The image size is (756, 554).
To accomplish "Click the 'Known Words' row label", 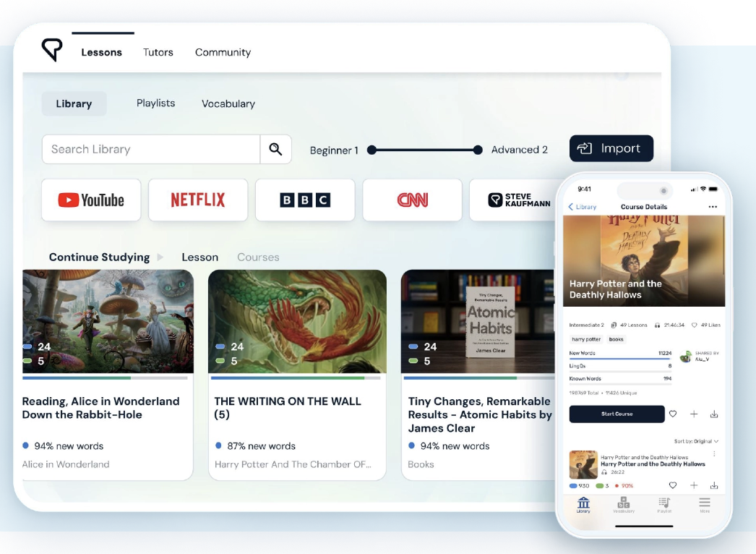I will [x=585, y=378].
